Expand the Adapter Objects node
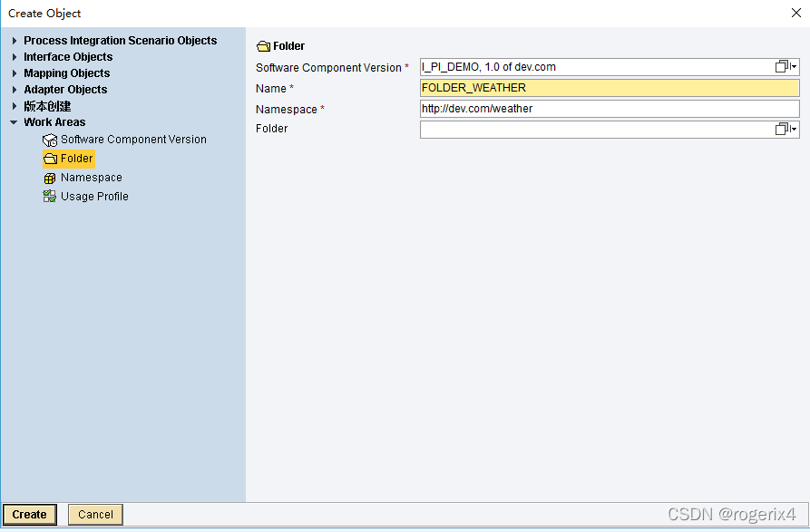The width and height of the screenshot is (810, 532). (x=15, y=90)
